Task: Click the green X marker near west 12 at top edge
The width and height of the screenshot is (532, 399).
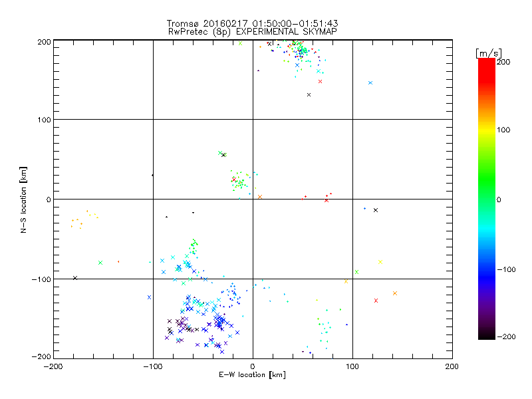Action: click(241, 43)
